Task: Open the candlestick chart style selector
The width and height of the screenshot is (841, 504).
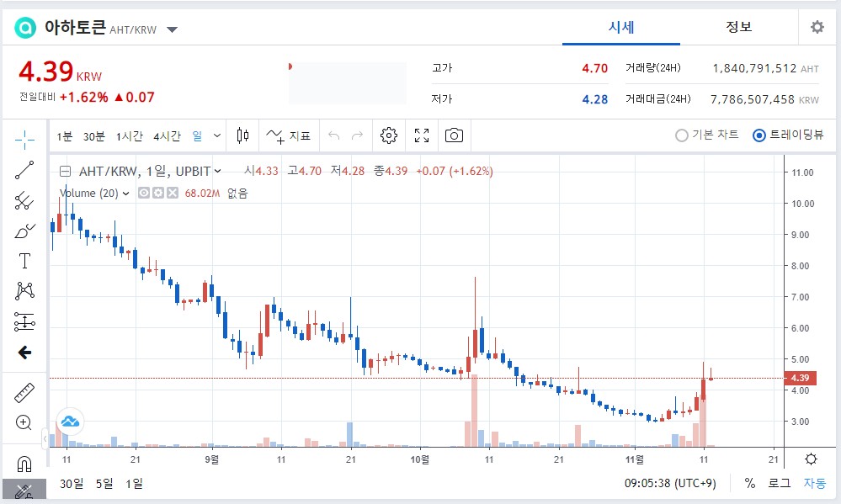Action: coord(242,135)
